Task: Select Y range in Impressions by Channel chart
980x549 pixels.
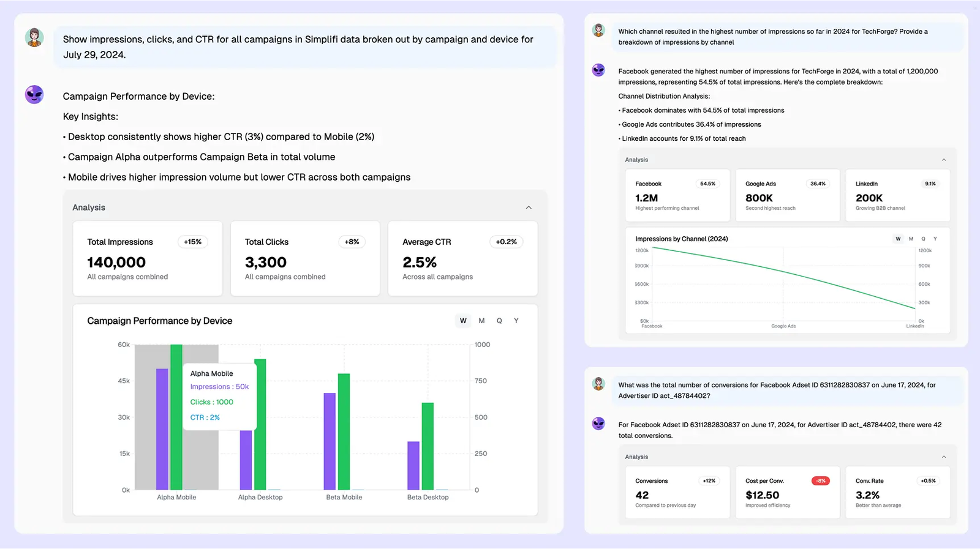Action: coord(935,239)
